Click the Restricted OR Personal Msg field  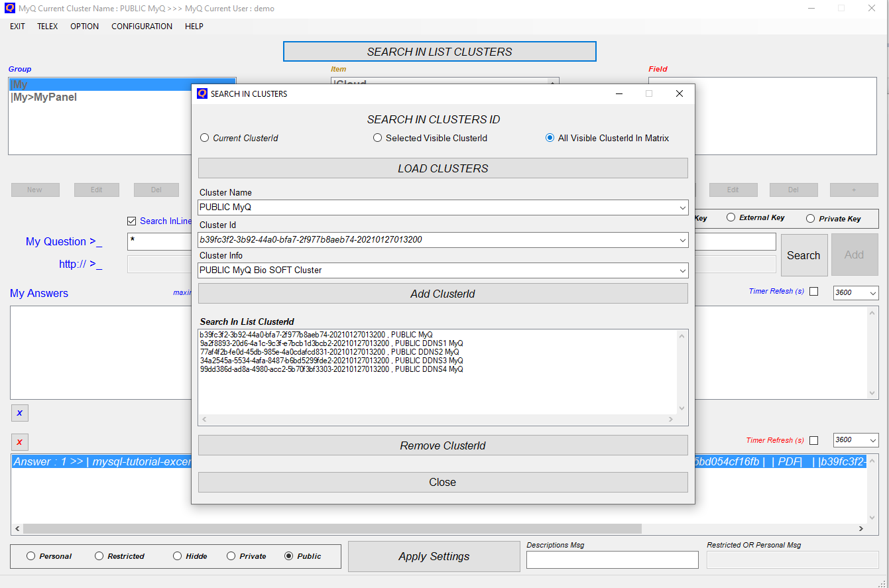pyautogui.click(x=793, y=560)
